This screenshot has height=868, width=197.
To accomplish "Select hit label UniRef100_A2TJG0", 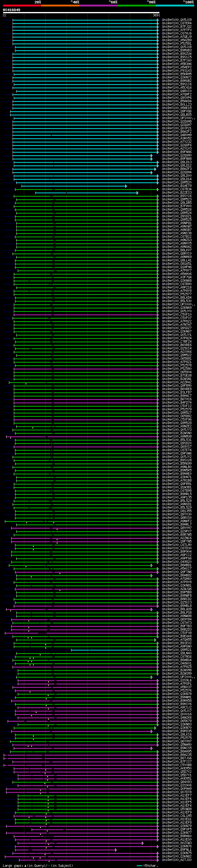I will point(177,860).
